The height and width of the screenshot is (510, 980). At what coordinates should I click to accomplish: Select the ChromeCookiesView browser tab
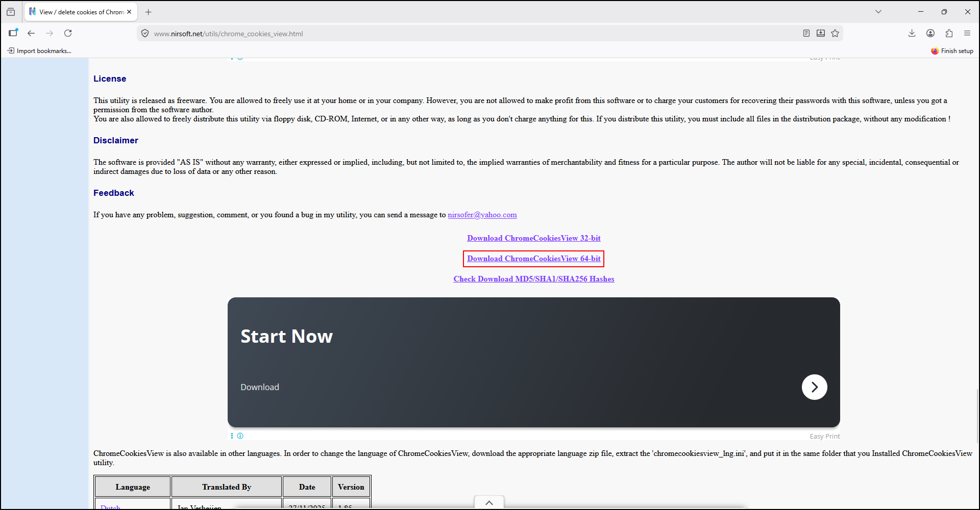pyautogui.click(x=81, y=12)
